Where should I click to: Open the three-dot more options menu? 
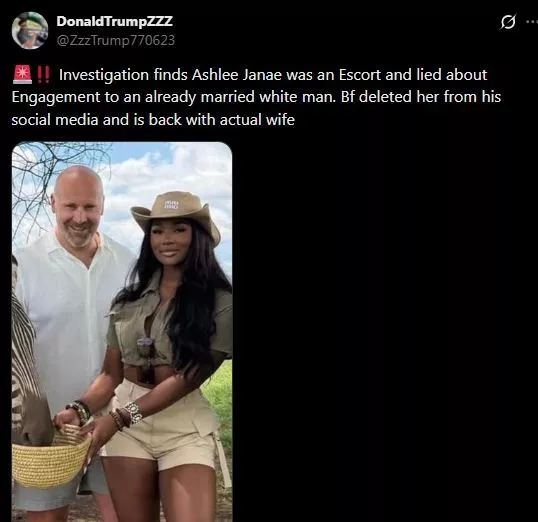[x=532, y=22]
